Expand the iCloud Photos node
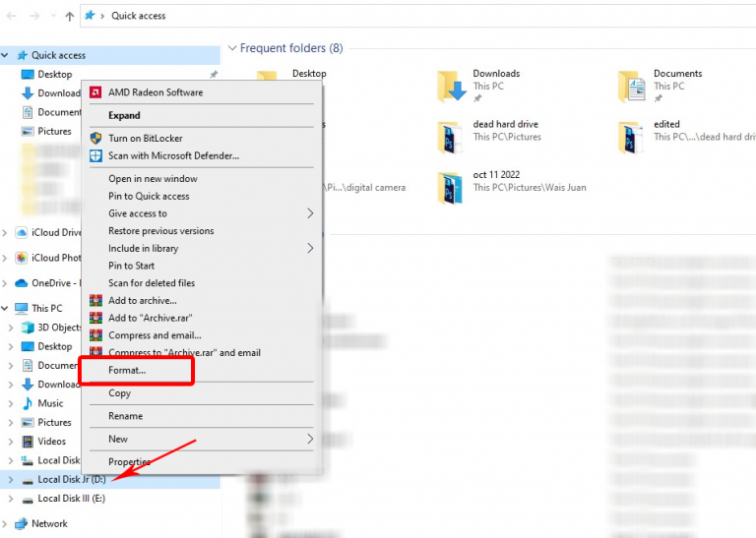The image size is (756, 538). pyautogui.click(x=5, y=258)
